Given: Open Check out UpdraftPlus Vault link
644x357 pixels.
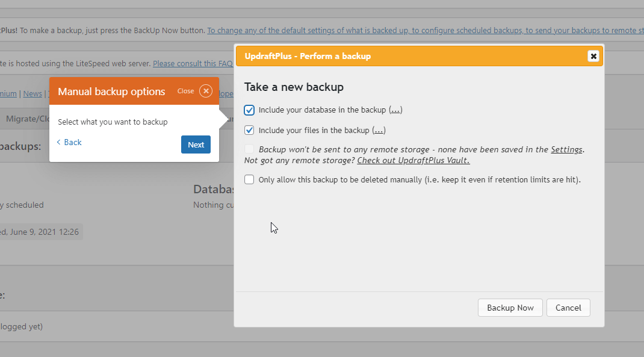Looking at the screenshot, I should point(413,160).
